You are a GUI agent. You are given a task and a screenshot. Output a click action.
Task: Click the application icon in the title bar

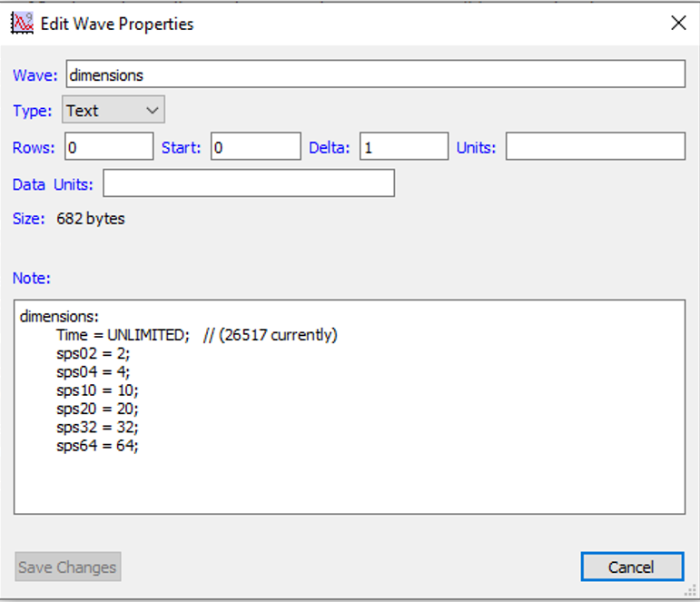coord(22,24)
